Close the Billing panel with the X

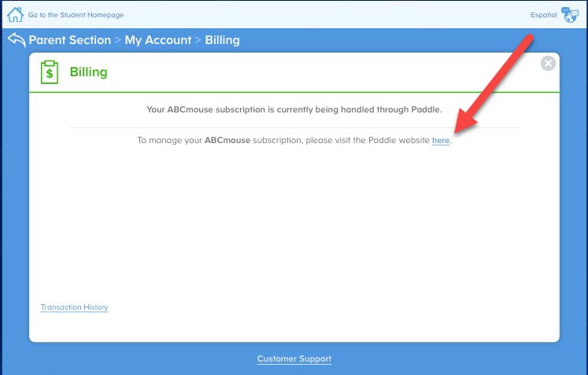[548, 64]
